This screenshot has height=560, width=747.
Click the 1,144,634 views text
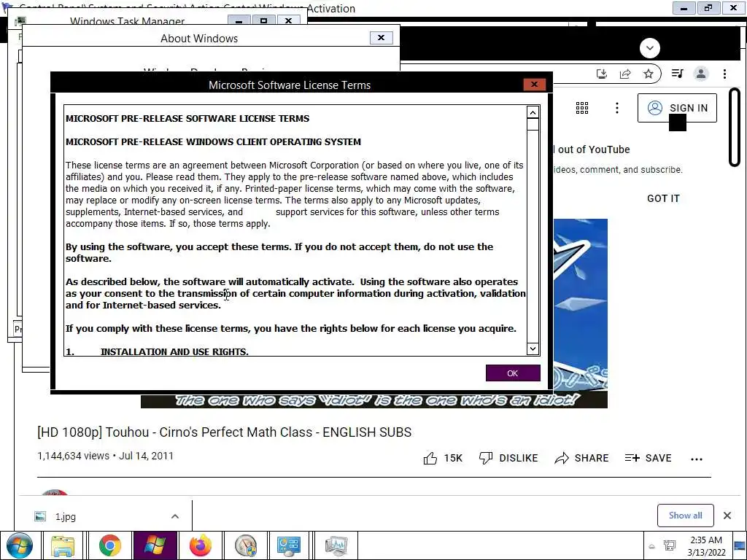click(74, 456)
